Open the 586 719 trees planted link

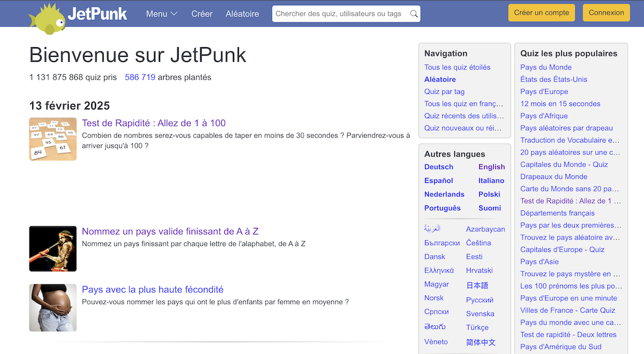[x=140, y=77]
